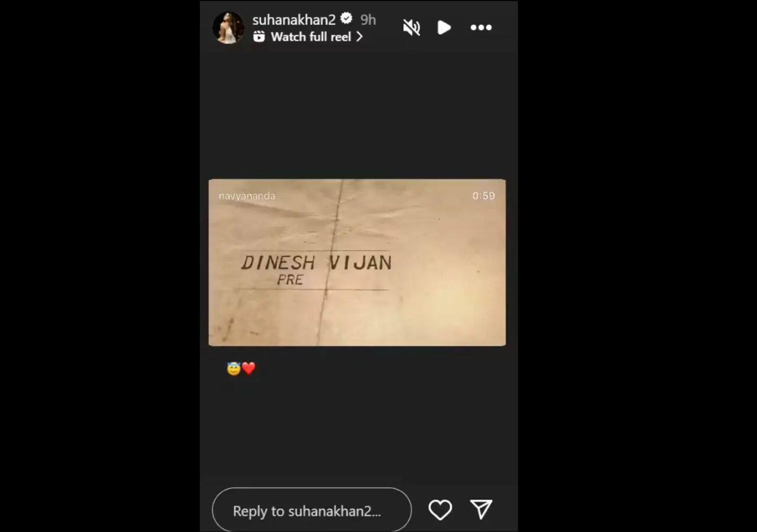The image size is (757, 532).
Task: Share the story using the paper plane icon
Action: tap(481, 510)
